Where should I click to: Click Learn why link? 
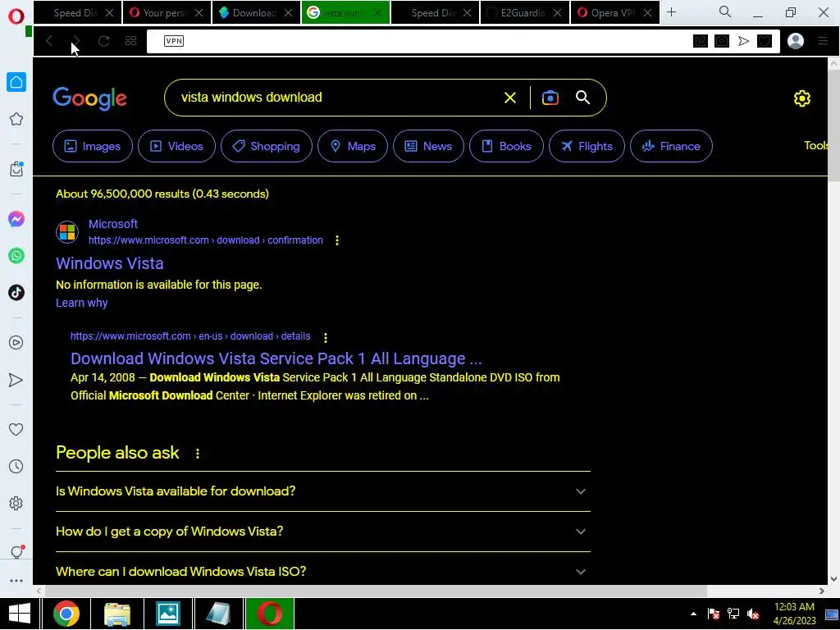click(x=81, y=303)
